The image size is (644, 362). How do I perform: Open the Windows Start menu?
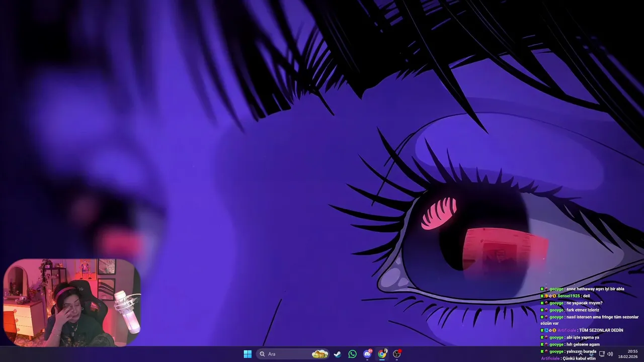coord(248,354)
